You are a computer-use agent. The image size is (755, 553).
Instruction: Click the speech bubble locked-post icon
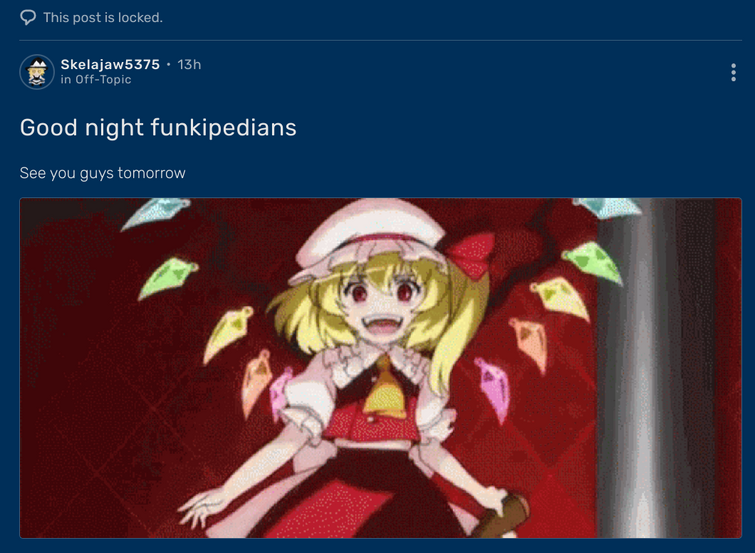coord(28,17)
